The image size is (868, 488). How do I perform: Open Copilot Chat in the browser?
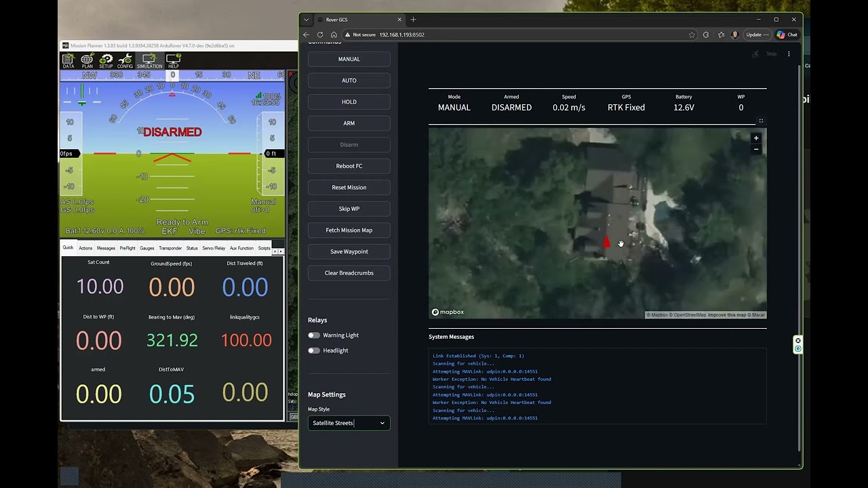787,35
